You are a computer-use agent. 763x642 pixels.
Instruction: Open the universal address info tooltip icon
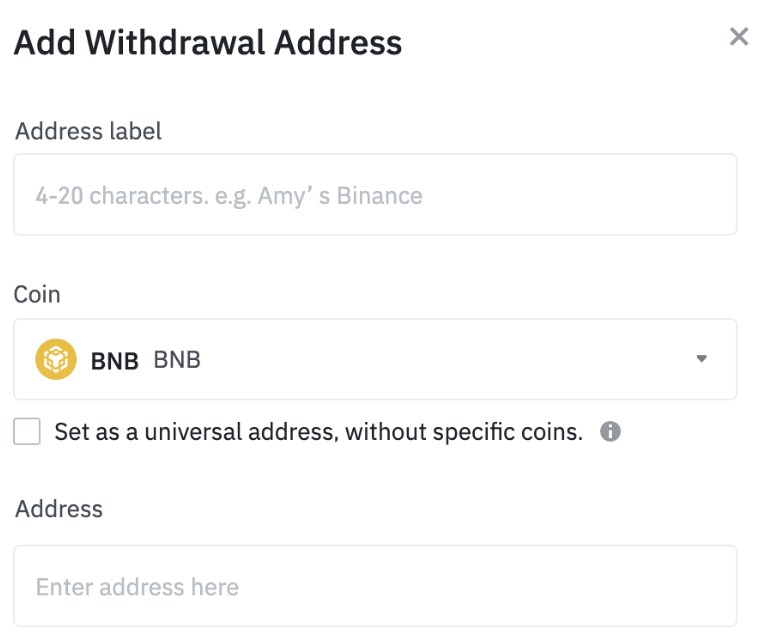610,432
